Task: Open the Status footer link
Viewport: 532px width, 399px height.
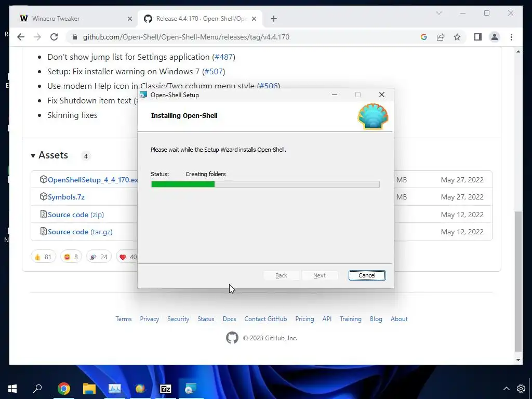Action: (206, 319)
